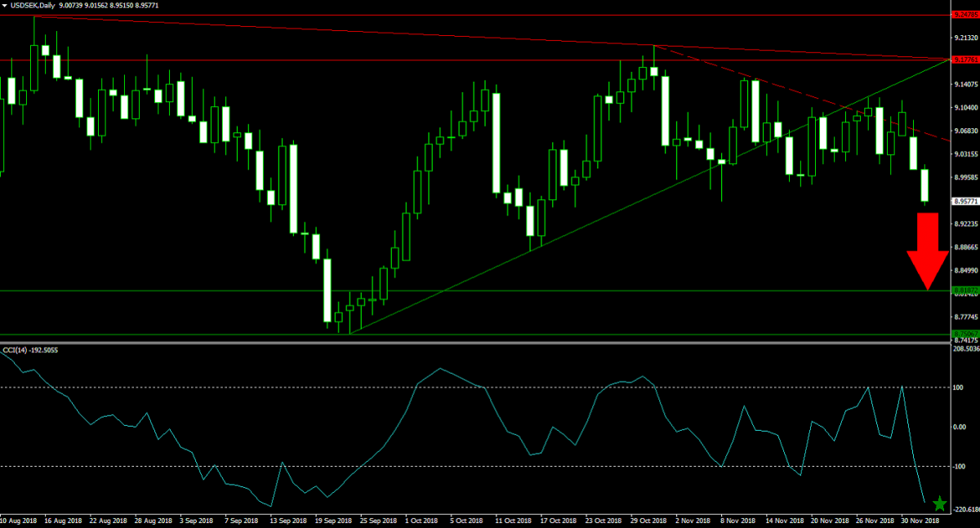Click the CCI 0.00 level label

click(x=961, y=427)
